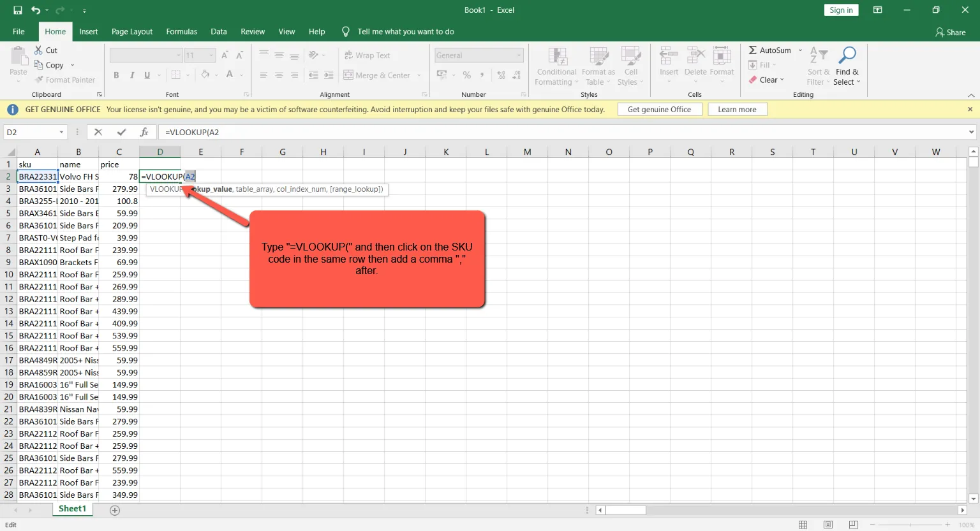The height and width of the screenshot is (531, 980).
Task: Open Conditional Formatting menu
Action: tap(556, 66)
